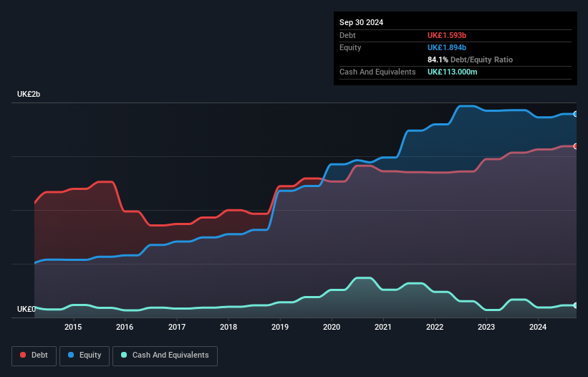Screen dimensions: 588x377
Task: Click the blue Equity legend dot
Action: coord(71,355)
